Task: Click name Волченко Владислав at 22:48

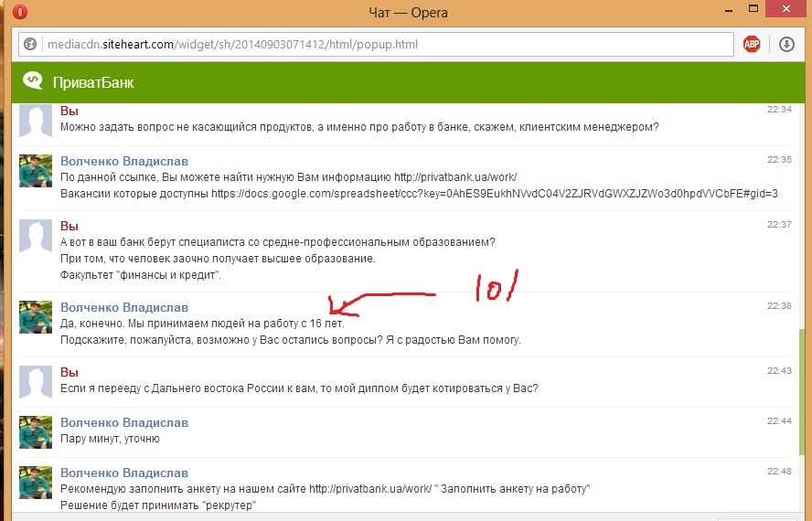Action: coord(124,473)
